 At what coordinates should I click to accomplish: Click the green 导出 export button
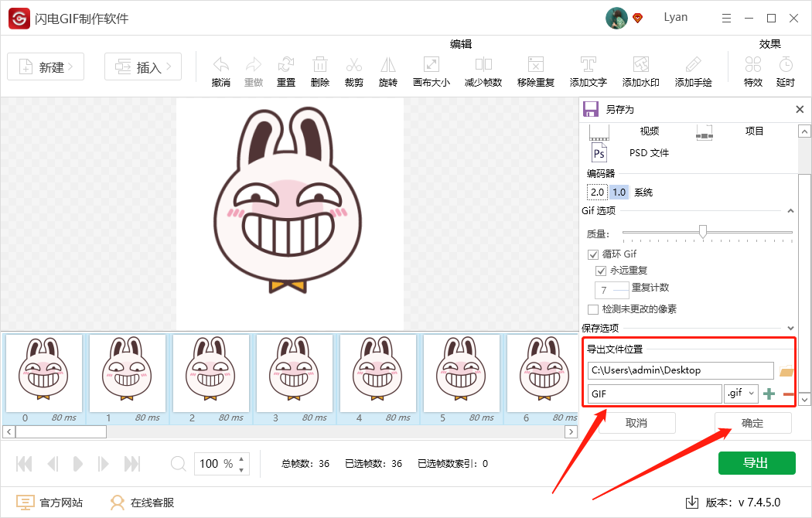[756, 462]
